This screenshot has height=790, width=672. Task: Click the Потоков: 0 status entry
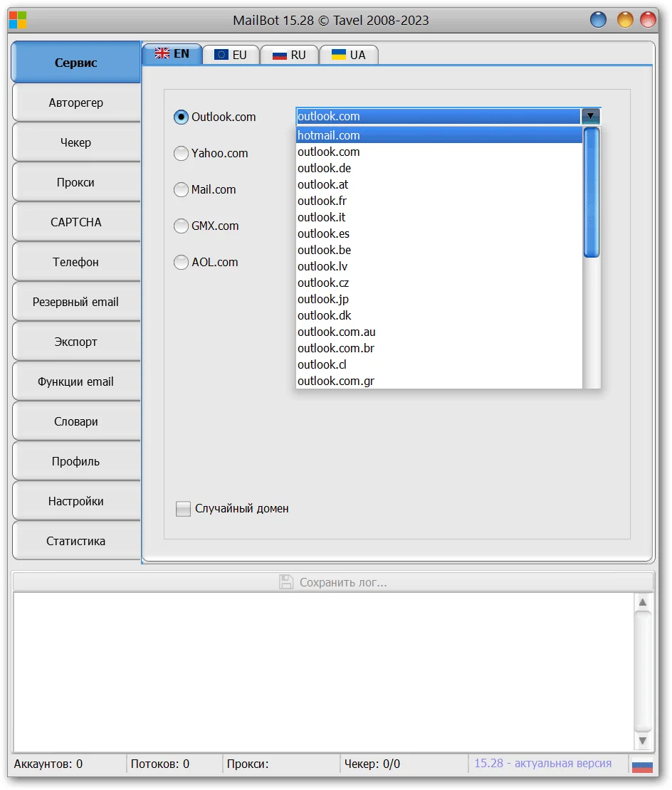[x=160, y=764]
